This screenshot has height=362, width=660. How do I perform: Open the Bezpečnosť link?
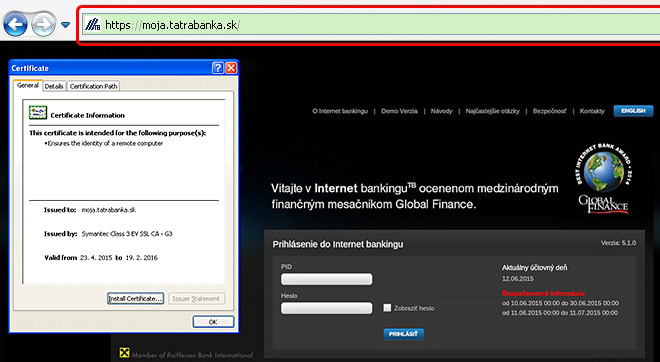click(x=549, y=111)
